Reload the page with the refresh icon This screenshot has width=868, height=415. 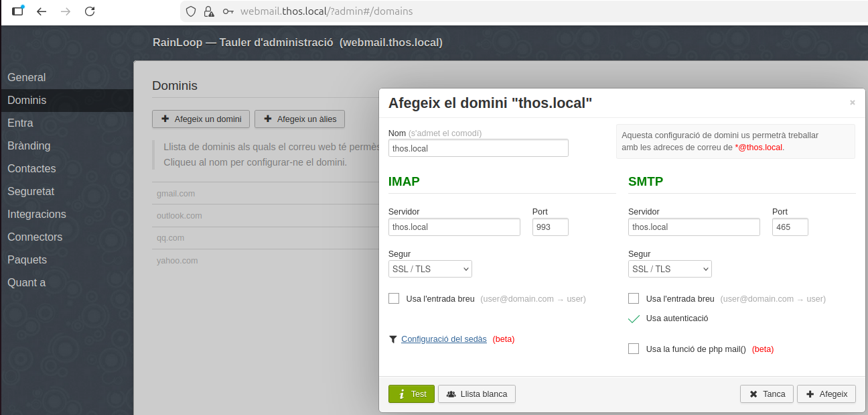(x=90, y=11)
